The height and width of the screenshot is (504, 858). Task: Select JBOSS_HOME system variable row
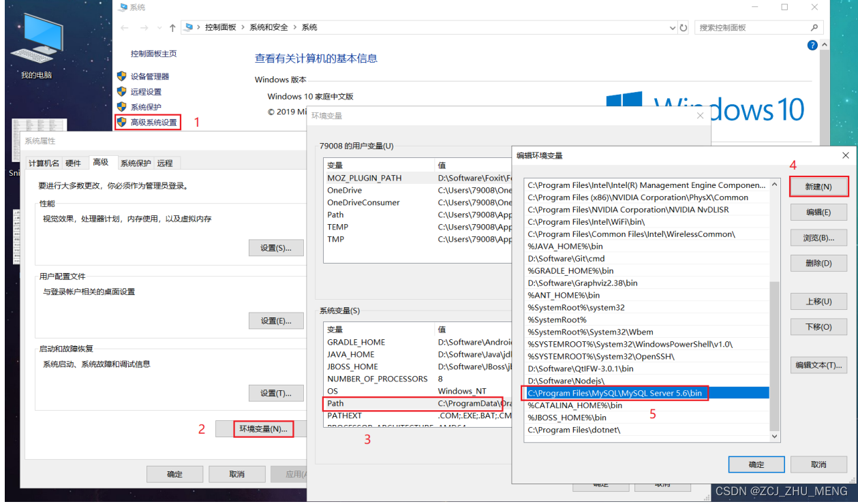(x=418, y=366)
